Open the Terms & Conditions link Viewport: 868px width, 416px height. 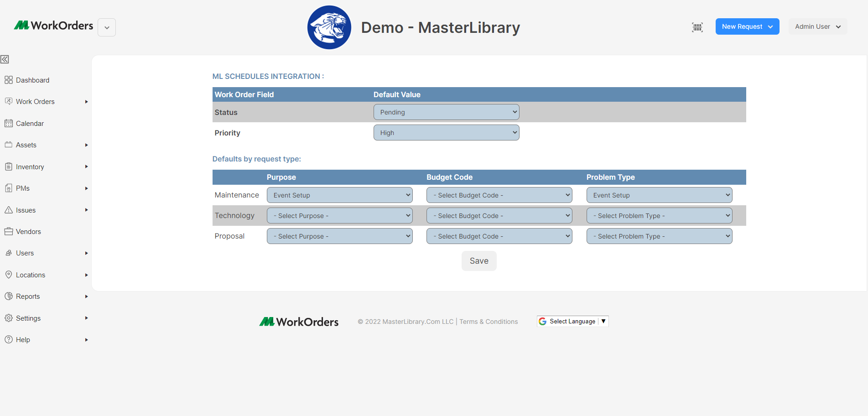click(489, 322)
